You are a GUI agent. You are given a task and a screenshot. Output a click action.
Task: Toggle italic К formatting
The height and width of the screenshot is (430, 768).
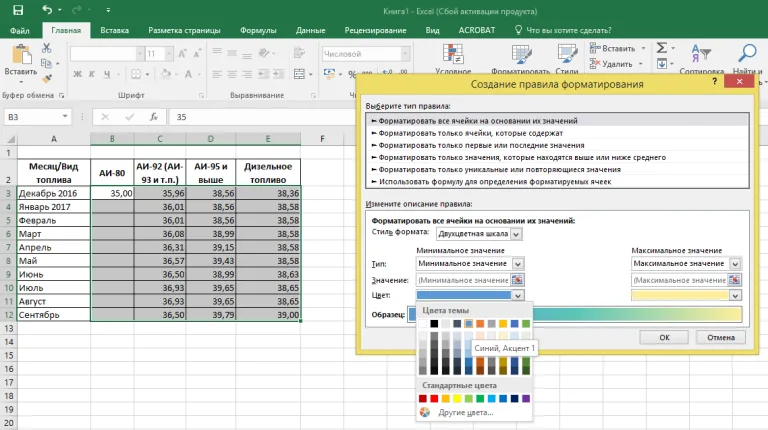point(92,74)
